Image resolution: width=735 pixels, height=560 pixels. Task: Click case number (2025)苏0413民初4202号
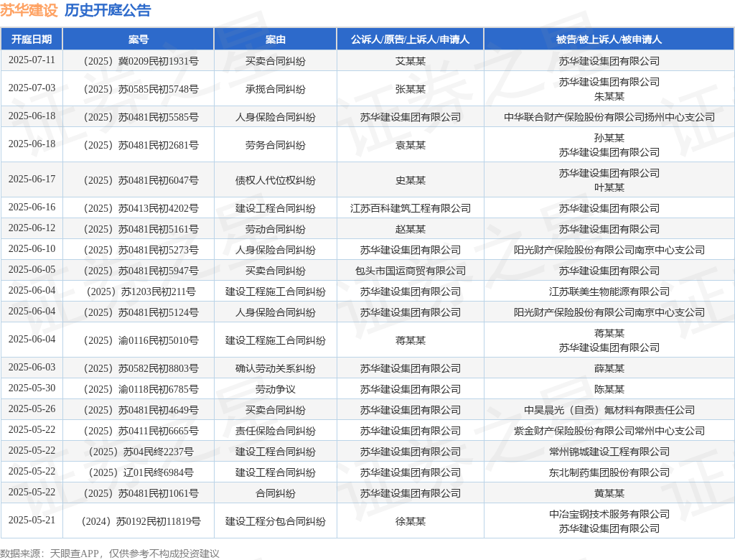[x=141, y=208]
